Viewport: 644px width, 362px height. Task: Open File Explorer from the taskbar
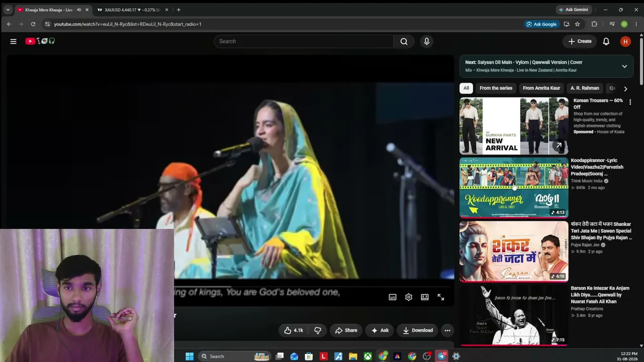coord(353,356)
